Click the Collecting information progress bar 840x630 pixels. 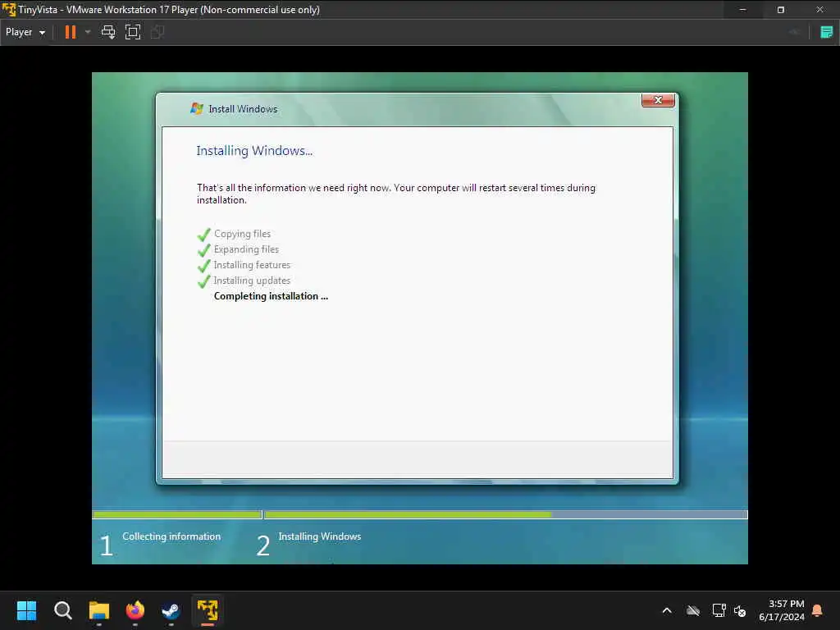(x=177, y=514)
